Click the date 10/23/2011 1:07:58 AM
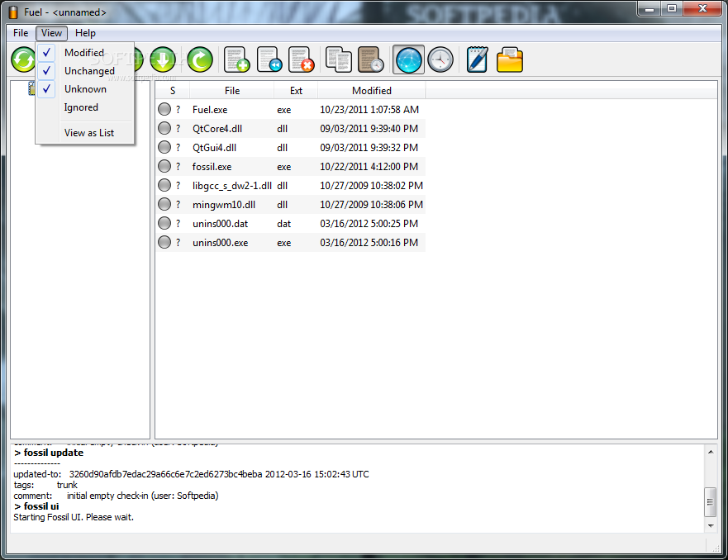Image resolution: width=728 pixels, height=560 pixels. [x=369, y=110]
